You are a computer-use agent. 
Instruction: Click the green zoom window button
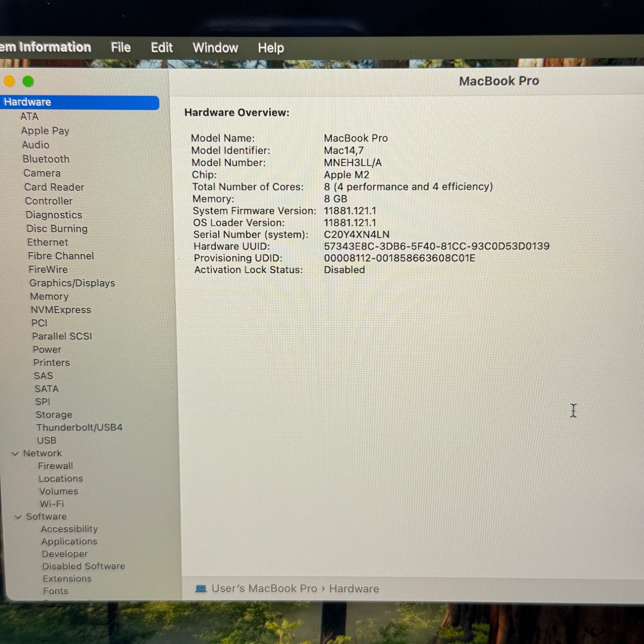(28, 81)
